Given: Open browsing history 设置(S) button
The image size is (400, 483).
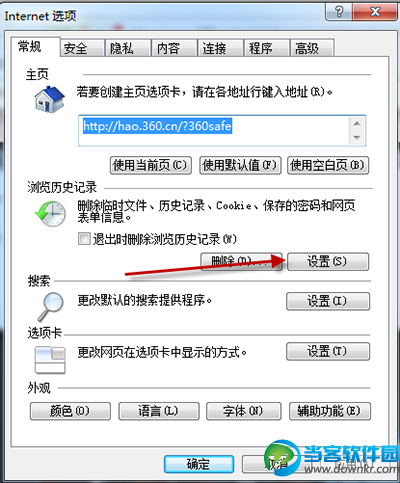Looking at the screenshot, I should click(328, 261).
